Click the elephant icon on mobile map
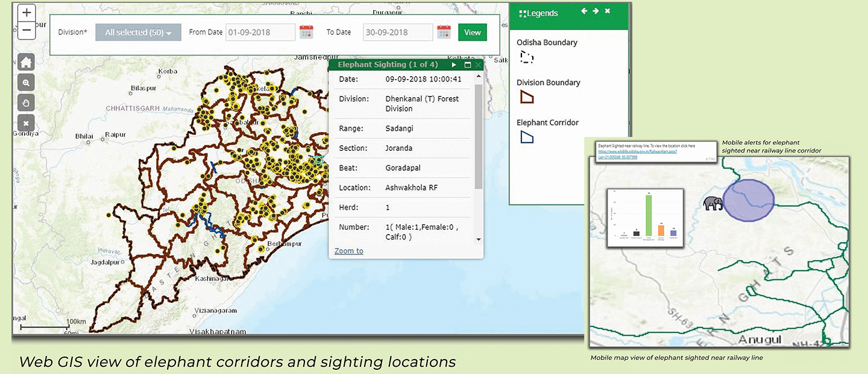Screen dimensions: 868x374 tap(713, 203)
